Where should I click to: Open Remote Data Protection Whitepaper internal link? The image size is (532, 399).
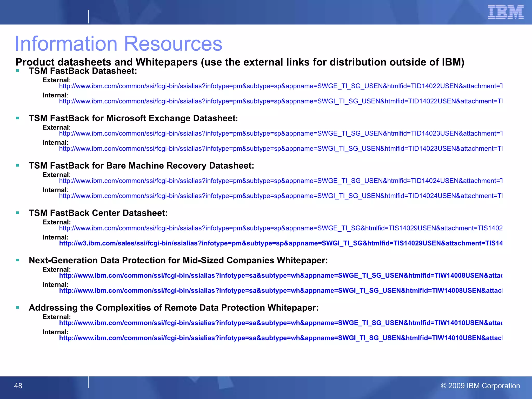pos(281,338)
